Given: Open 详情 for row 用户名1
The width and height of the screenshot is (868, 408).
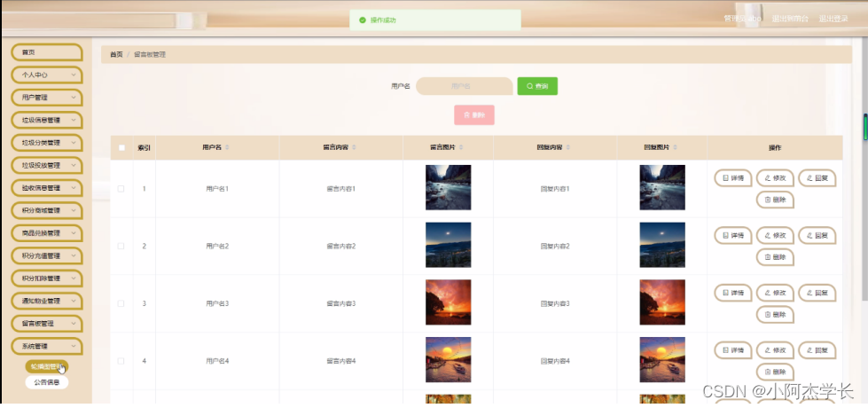Looking at the screenshot, I should (x=733, y=178).
